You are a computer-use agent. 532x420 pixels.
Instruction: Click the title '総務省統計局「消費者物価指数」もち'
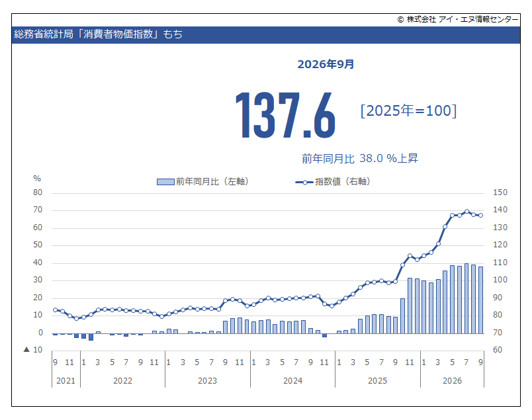98,34
